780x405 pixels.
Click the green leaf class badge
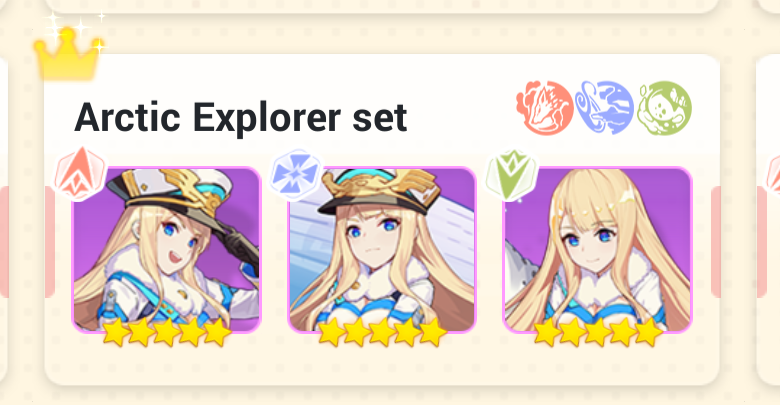[x=512, y=175]
